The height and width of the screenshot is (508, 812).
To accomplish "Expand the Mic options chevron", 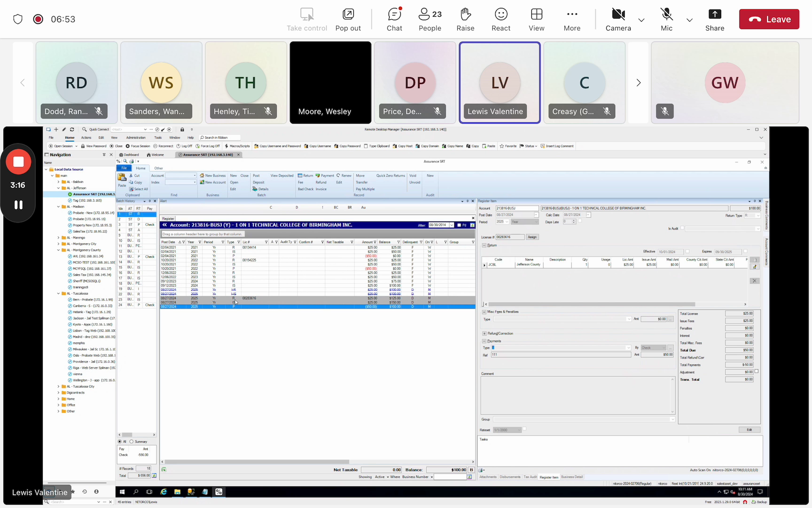I will pos(689,20).
